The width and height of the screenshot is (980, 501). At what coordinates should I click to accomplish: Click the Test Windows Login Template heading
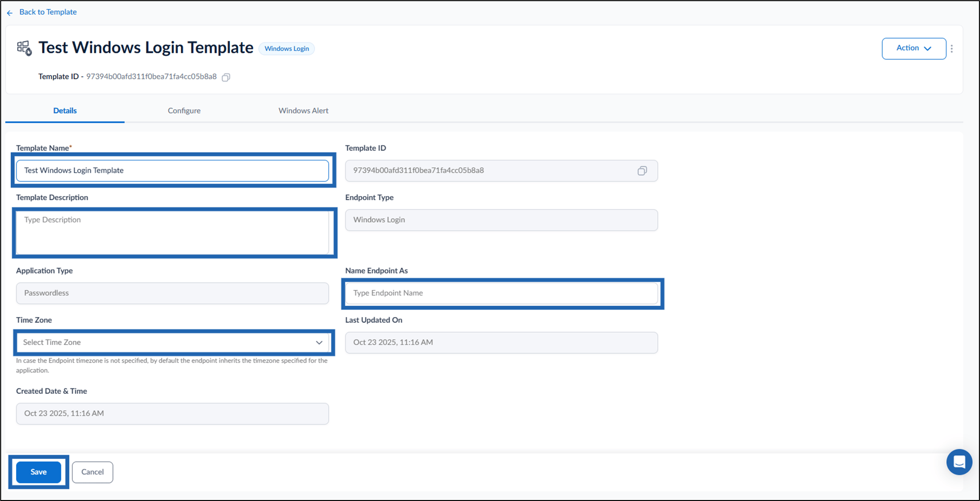point(146,47)
